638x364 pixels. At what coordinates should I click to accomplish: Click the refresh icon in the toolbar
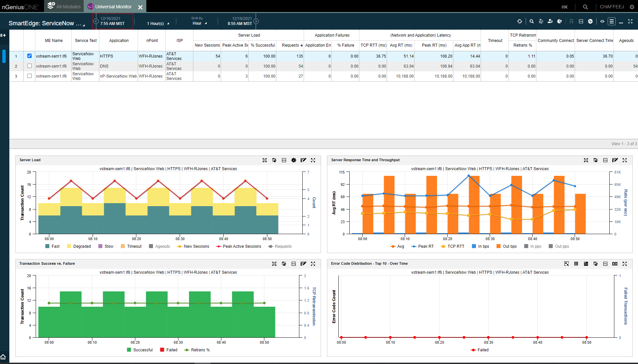coord(519,21)
